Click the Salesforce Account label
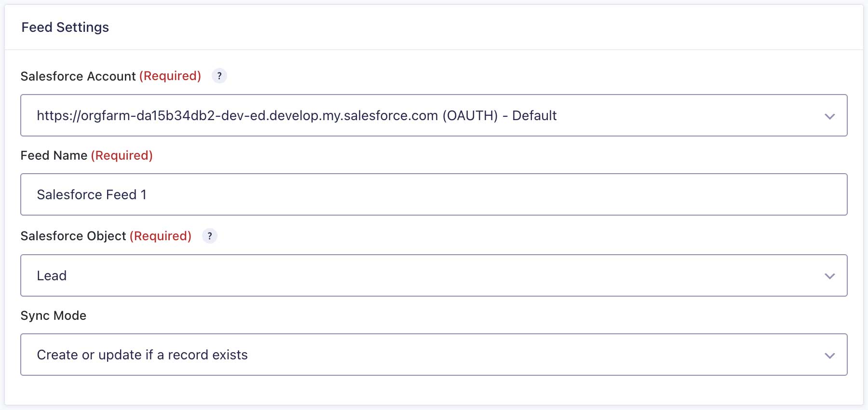Viewport: 868px width, 410px height. (x=78, y=76)
